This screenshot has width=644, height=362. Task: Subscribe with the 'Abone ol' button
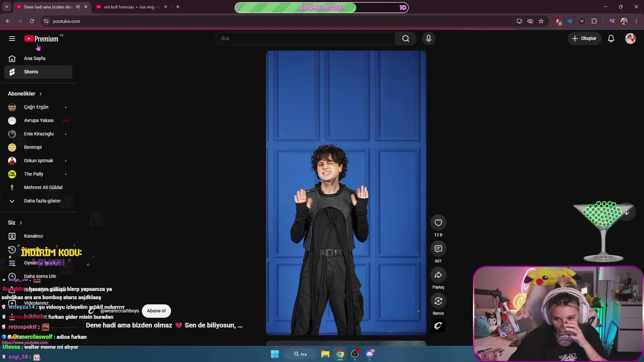point(156,311)
